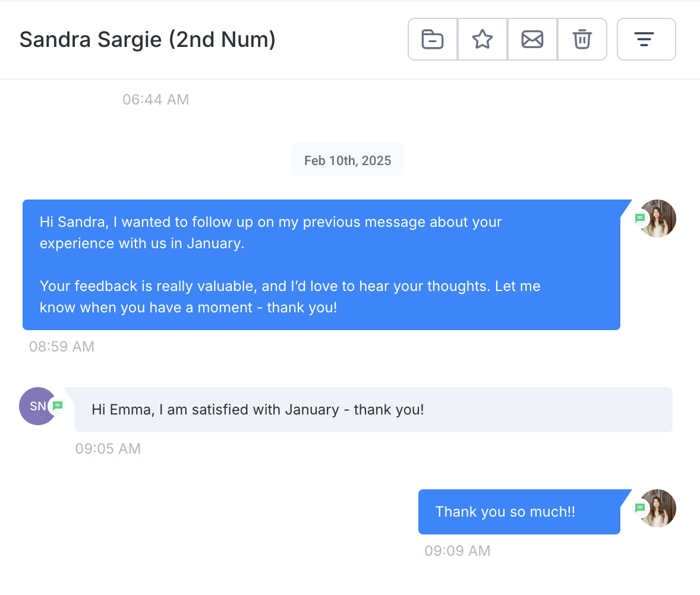Click the 09:09 AM timestamp
The width and height of the screenshot is (700, 595).
457,551
